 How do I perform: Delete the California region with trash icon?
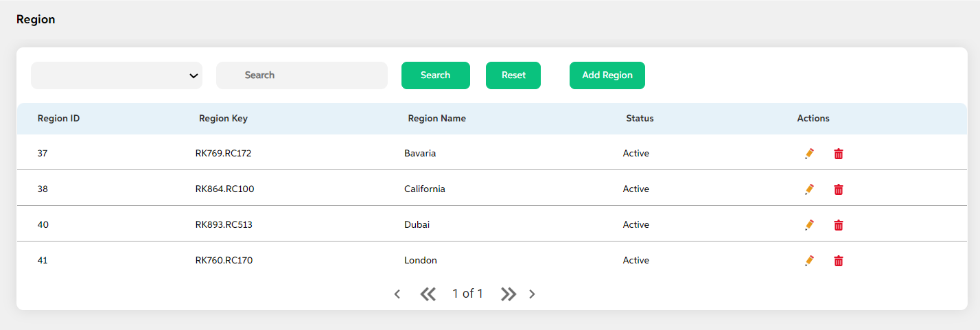[839, 189]
